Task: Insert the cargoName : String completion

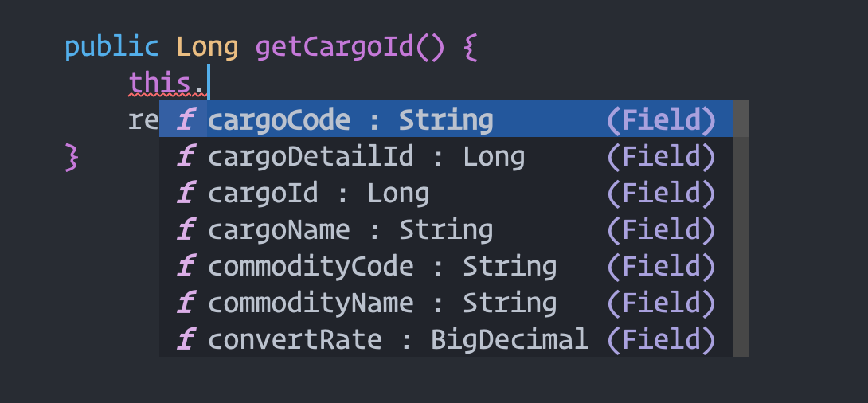Action: coord(350,230)
